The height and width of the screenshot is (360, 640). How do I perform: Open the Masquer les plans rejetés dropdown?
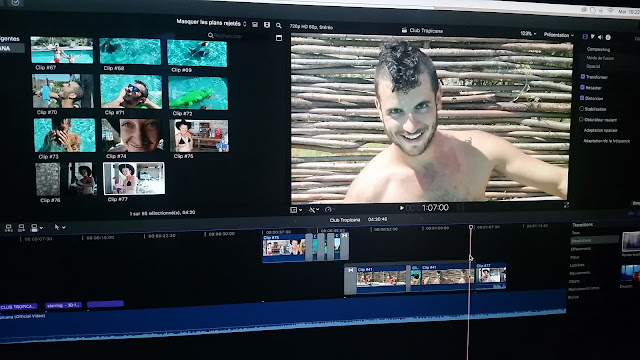click(x=211, y=23)
